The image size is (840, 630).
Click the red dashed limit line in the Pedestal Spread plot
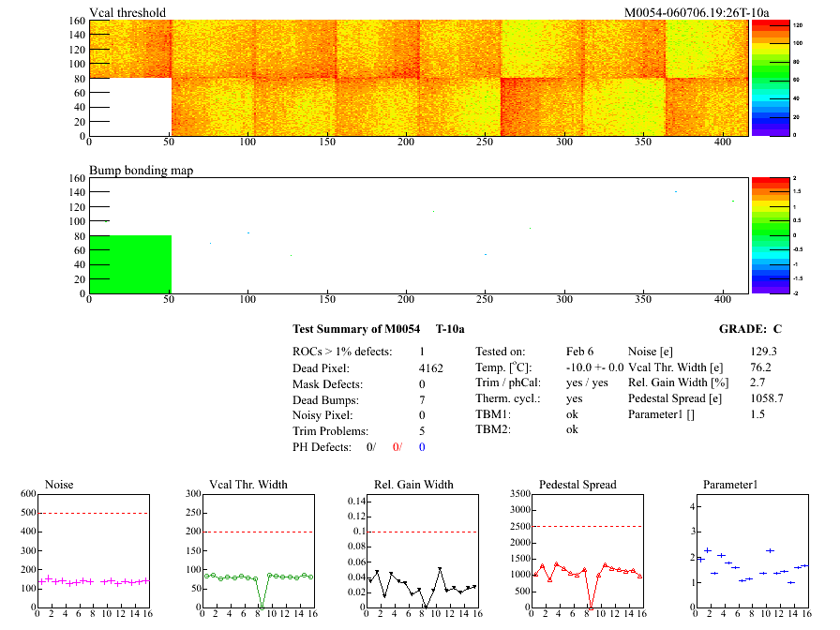click(x=587, y=526)
